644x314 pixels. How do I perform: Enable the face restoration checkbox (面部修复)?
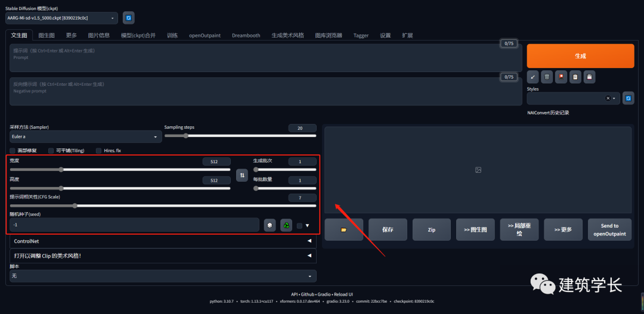coord(13,151)
